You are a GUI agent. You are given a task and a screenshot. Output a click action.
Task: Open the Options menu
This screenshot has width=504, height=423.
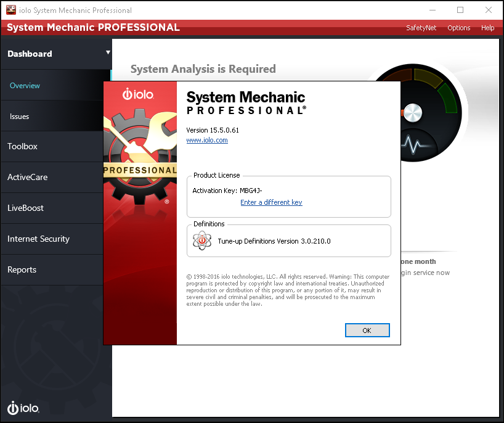[458, 28]
